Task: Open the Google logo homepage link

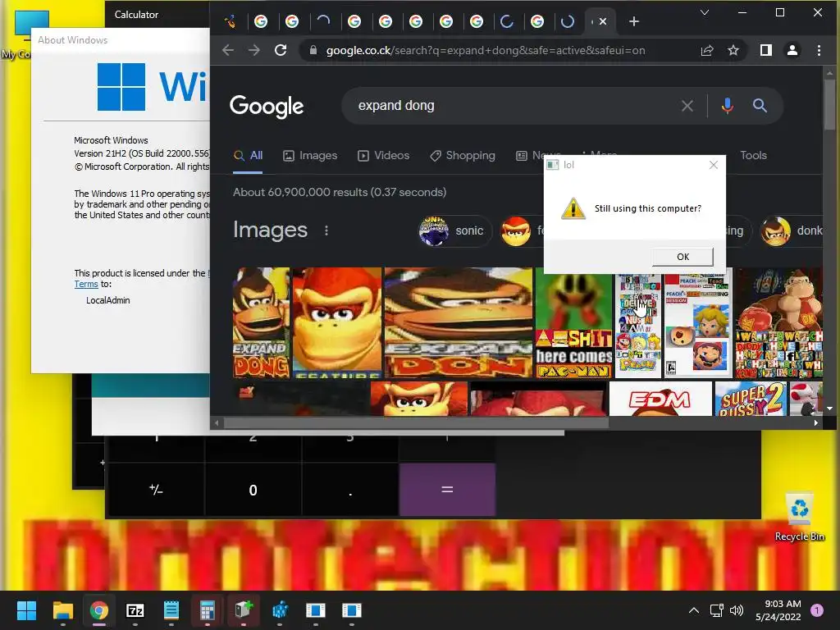Action: pyautogui.click(x=267, y=106)
